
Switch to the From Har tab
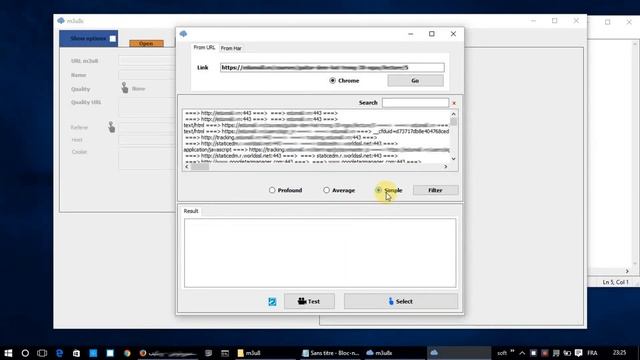coord(231,48)
